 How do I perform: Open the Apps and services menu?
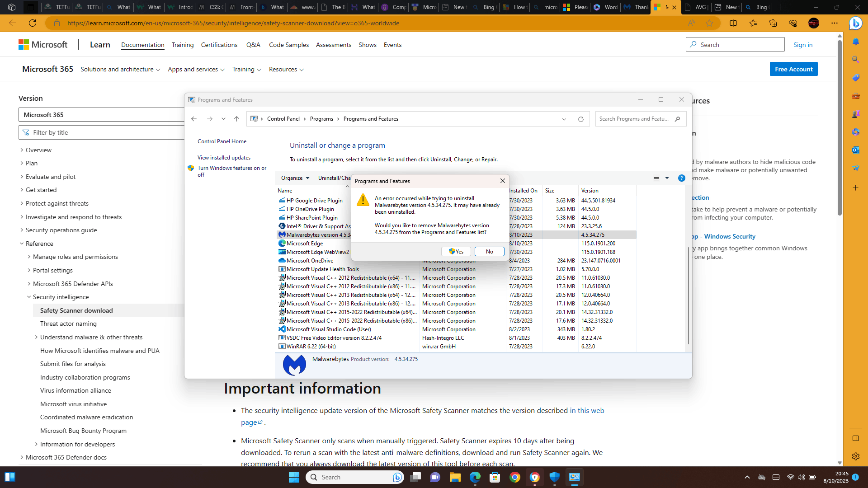(196, 69)
